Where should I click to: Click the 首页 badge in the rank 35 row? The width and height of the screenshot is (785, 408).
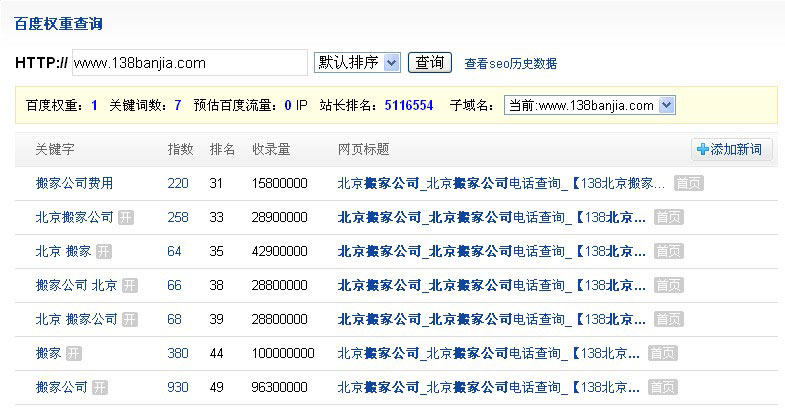coord(669,251)
